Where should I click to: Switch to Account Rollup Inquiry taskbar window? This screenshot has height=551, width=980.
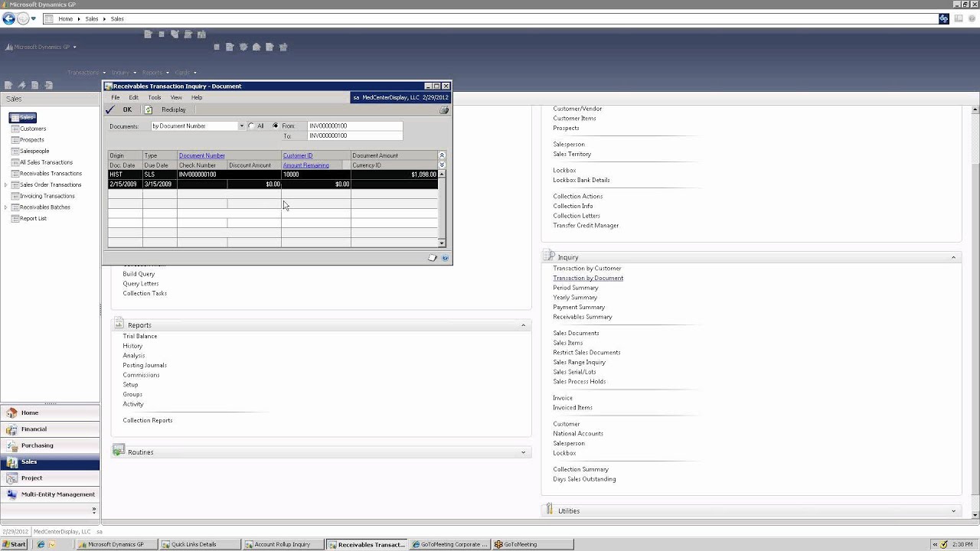[283, 544]
